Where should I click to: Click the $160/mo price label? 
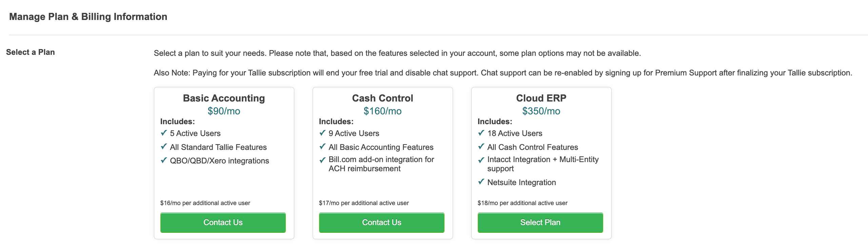tap(382, 111)
